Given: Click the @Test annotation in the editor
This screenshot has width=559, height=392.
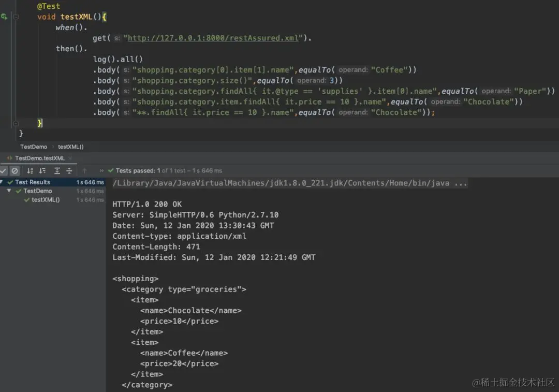Looking at the screenshot, I should [49, 6].
